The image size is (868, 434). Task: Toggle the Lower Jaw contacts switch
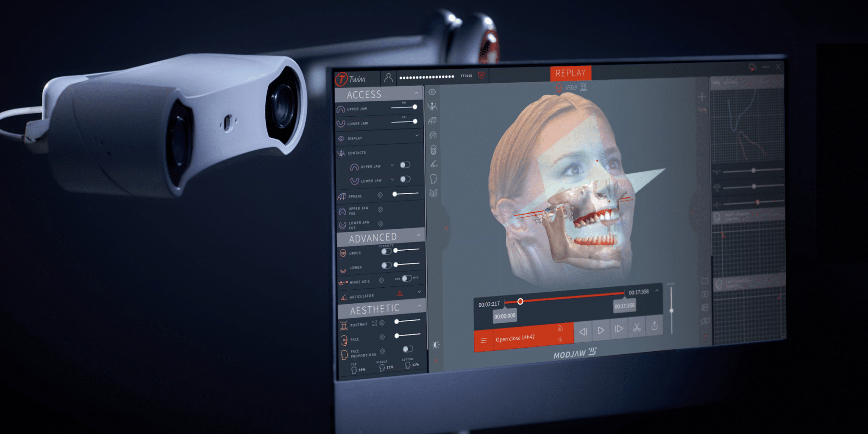405,179
